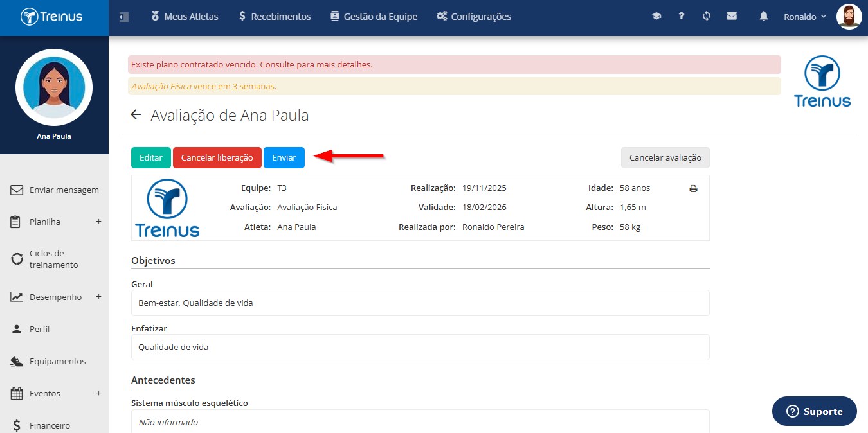Image resolution: width=868 pixels, height=433 pixels.
Task: Click the Cancelar avaliação button
Action: pos(665,157)
